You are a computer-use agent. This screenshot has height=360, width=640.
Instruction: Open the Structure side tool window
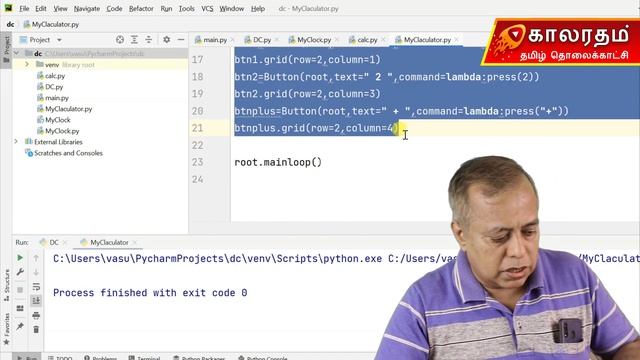pos(6,285)
